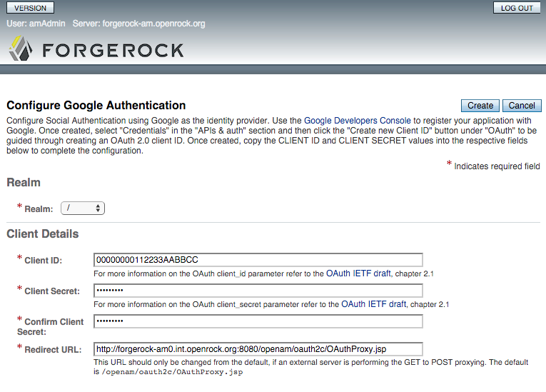546x392 pixels.
Task: Click the Create button
Action: pos(480,106)
